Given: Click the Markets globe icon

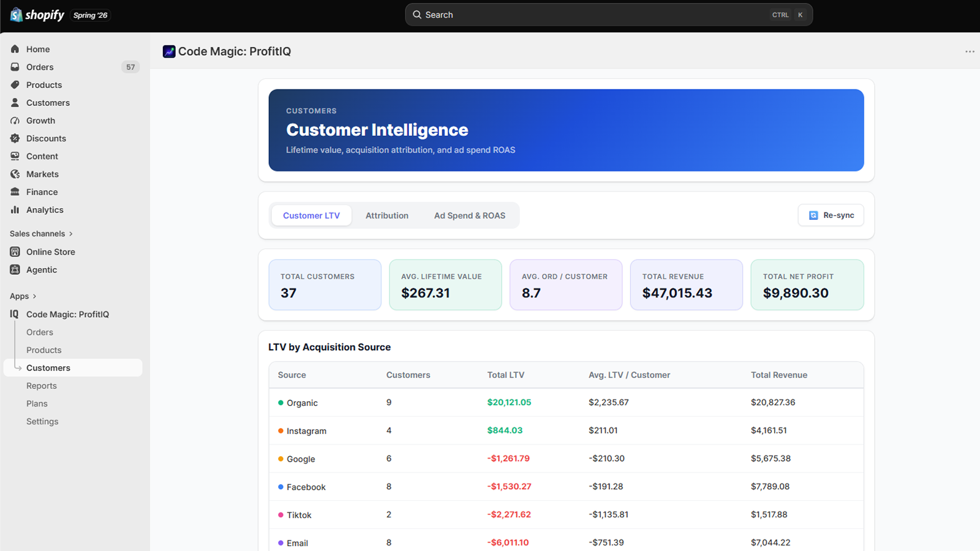Looking at the screenshot, I should pos(15,174).
